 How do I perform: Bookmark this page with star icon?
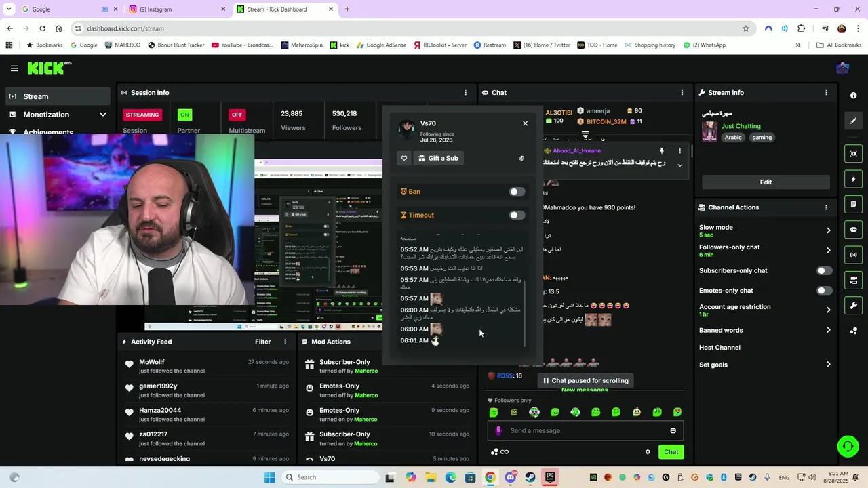tap(746, 28)
